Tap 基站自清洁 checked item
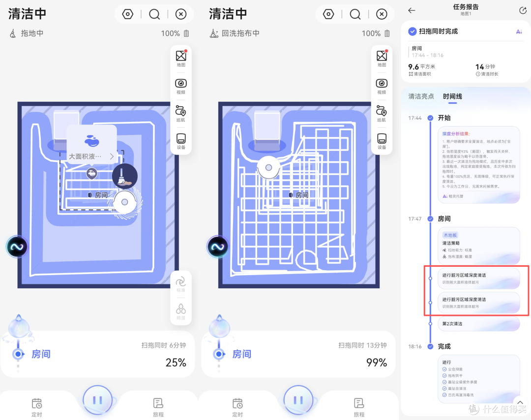This screenshot has width=531, height=420. point(454,389)
